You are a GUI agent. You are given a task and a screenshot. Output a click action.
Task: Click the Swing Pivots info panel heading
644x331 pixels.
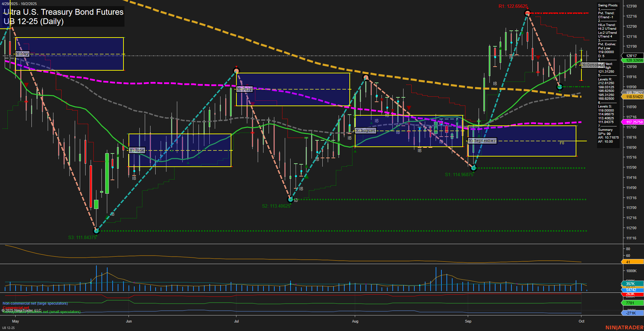pos(607,5)
